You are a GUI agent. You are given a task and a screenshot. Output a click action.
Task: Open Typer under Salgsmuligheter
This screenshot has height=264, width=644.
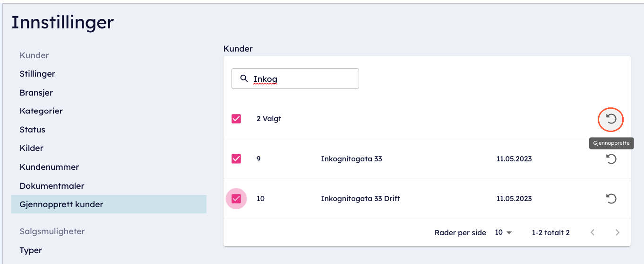point(31,250)
